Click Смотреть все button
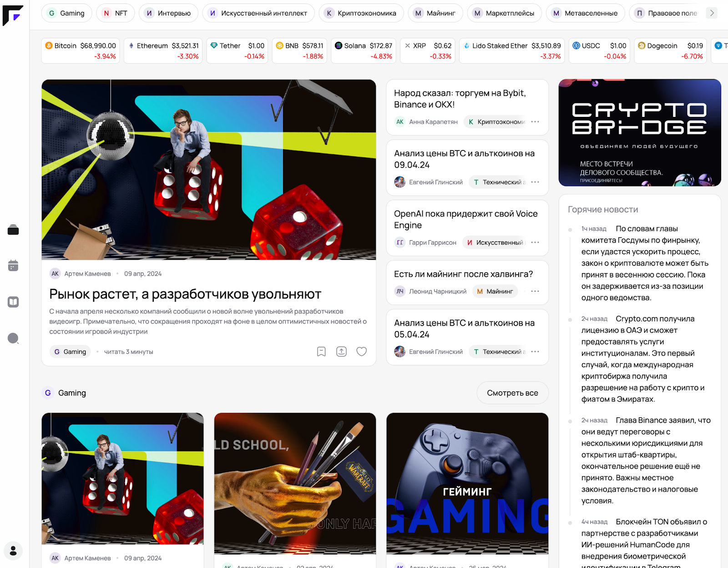The image size is (728, 568). [x=513, y=393]
